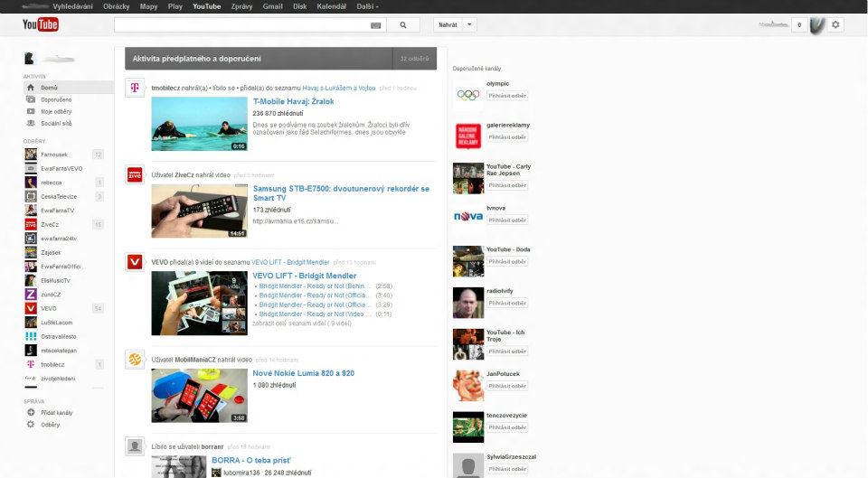The width and height of the screenshot is (868, 478).
Task: Click the Sociální sítě sidebar icon
Action: point(31,124)
